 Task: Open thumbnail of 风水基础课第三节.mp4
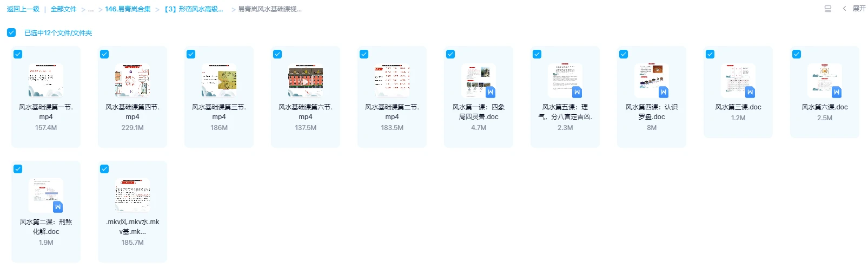click(x=219, y=81)
